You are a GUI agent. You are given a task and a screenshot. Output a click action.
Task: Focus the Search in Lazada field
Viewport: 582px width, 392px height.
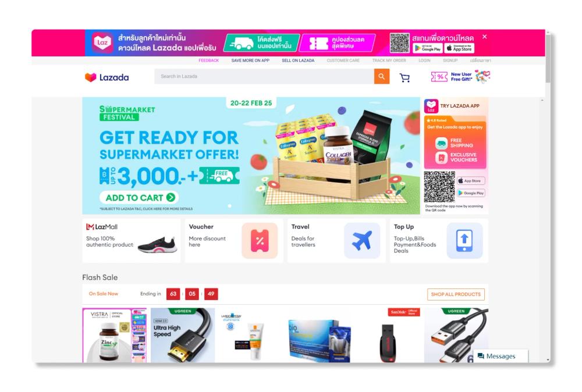click(x=264, y=76)
